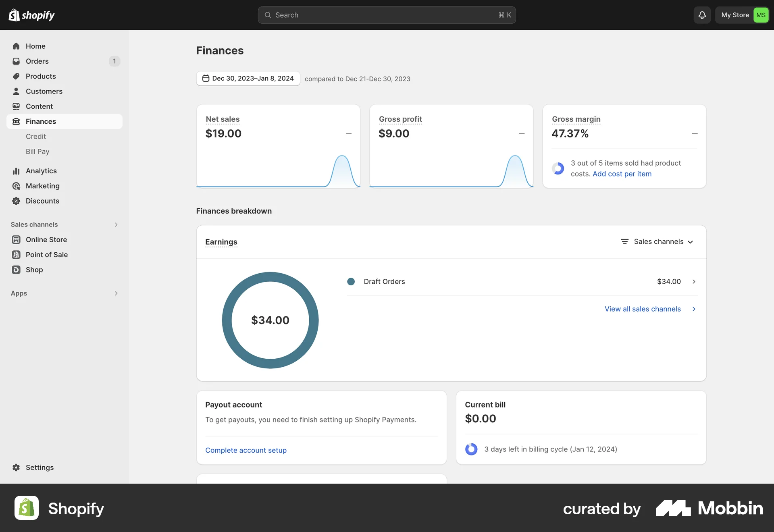Select the Orders icon in sidebar

click(x=16, y=61)
